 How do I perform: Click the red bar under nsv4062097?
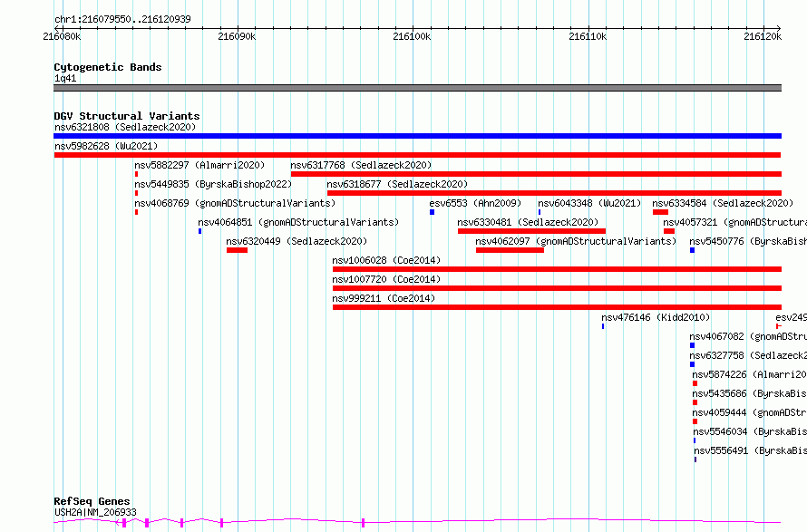pyautogui.click(x=510, y=250)
